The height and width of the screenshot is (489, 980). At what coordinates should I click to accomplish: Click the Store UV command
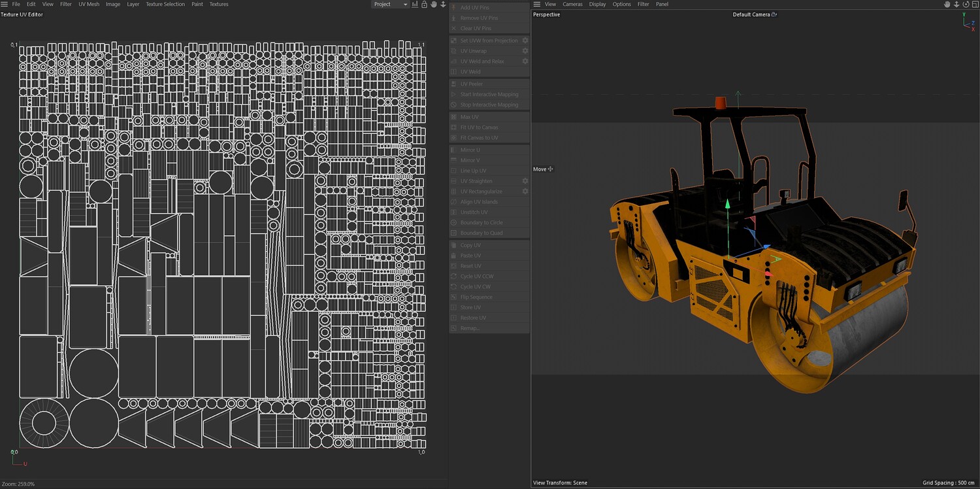pos(489,307)
